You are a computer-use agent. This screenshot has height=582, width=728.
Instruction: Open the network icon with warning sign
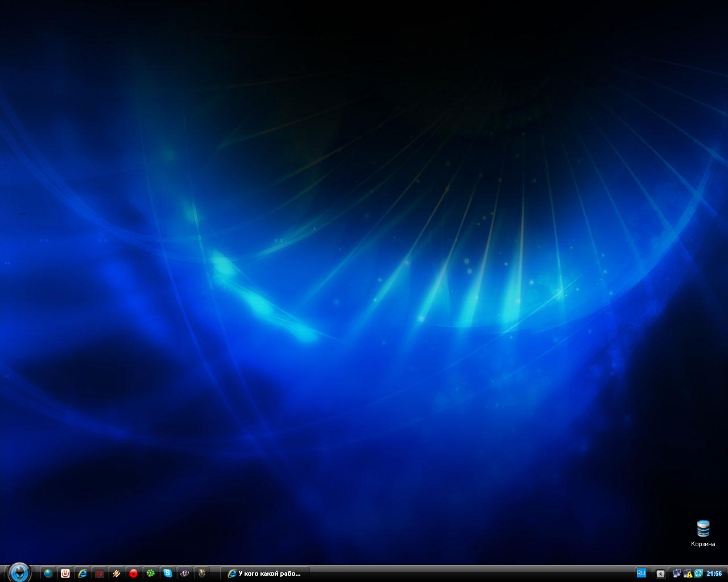688,573
